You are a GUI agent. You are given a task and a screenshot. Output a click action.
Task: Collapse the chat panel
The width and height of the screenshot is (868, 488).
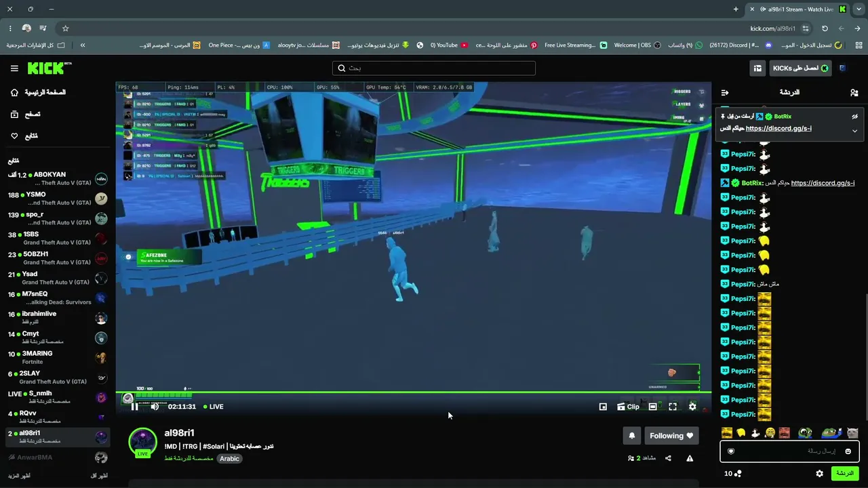(x=725, y=92)
